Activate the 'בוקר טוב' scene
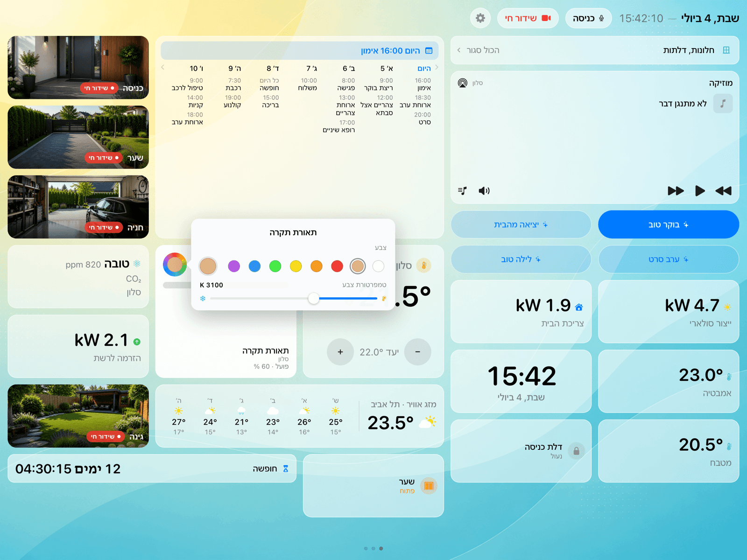This screenshot has width=747, height=560. [669, 224]
